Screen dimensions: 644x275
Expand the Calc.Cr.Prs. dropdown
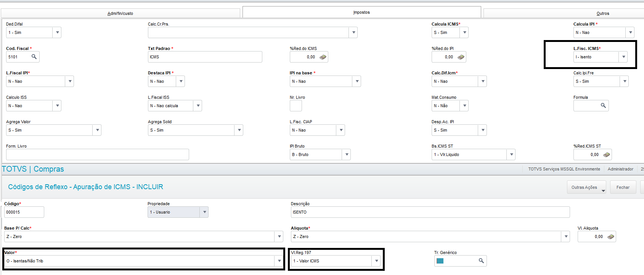pyautogui.click(x=353, y=32)
